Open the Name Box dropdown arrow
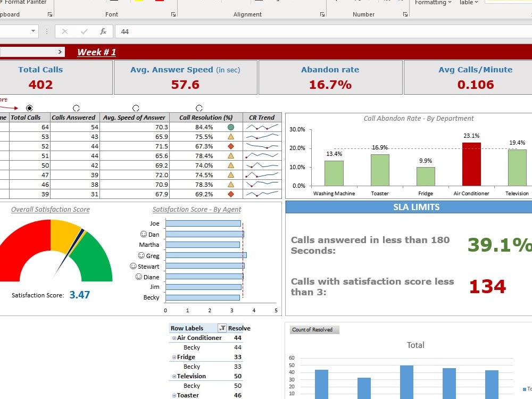This screenshot has width=532, height=399. pyautogui.click(x=33, y=31)
